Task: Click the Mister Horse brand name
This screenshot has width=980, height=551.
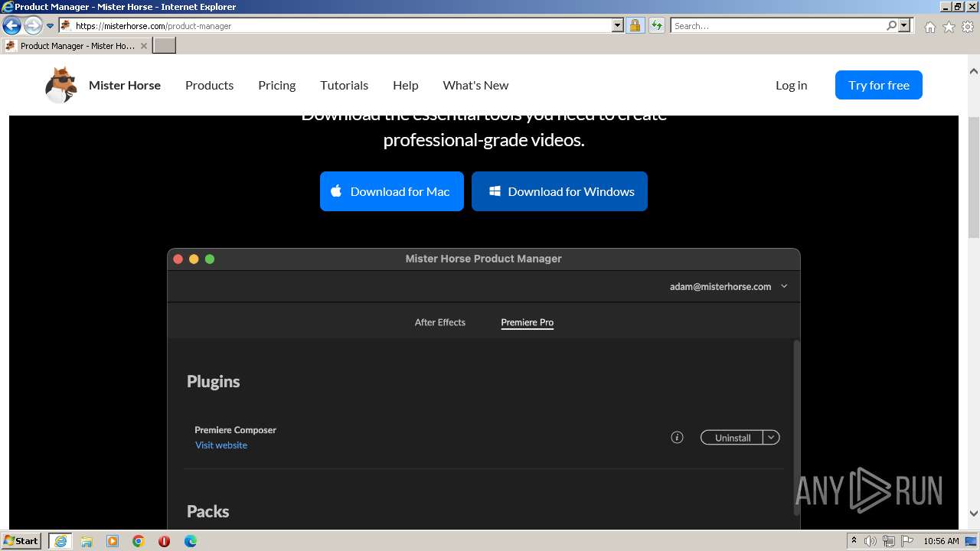Action: 125,85
